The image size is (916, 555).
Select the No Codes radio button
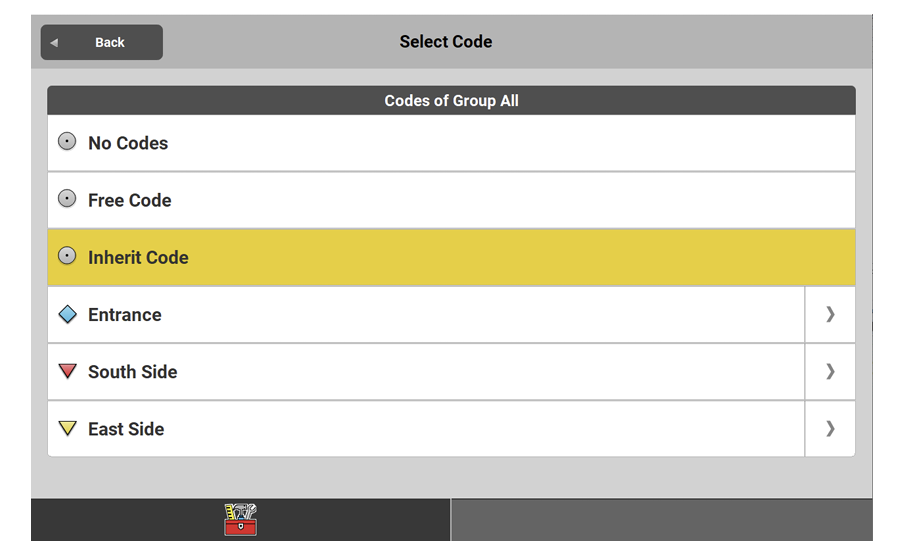[68, 142]
